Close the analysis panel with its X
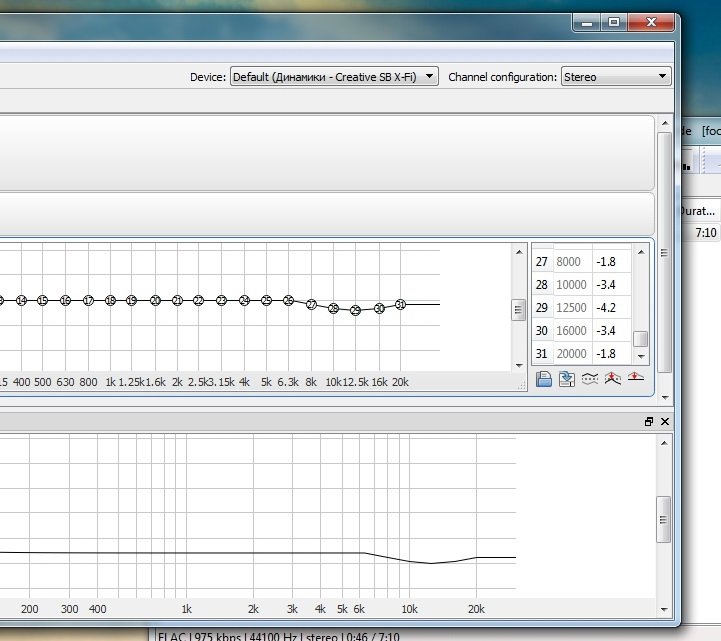This screenshot has height=641, width=721. (665, 422)
